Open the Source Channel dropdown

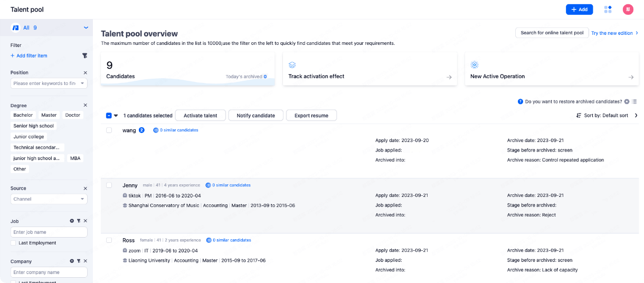pos(49,199)
